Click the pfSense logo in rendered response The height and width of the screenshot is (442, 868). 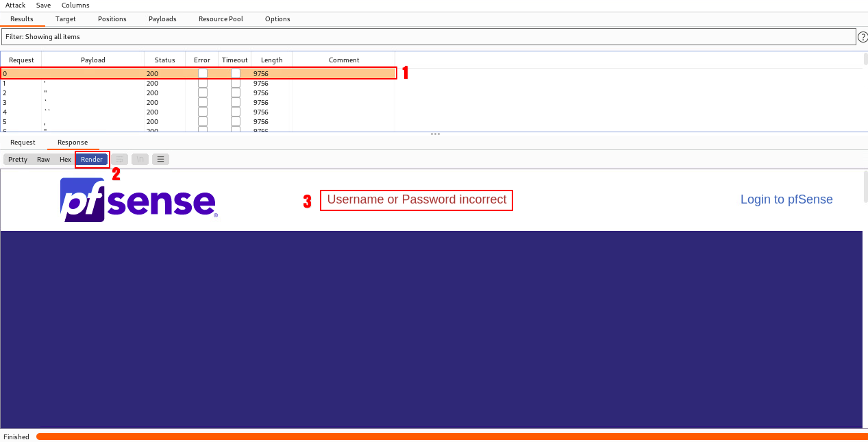click(138, 200)
